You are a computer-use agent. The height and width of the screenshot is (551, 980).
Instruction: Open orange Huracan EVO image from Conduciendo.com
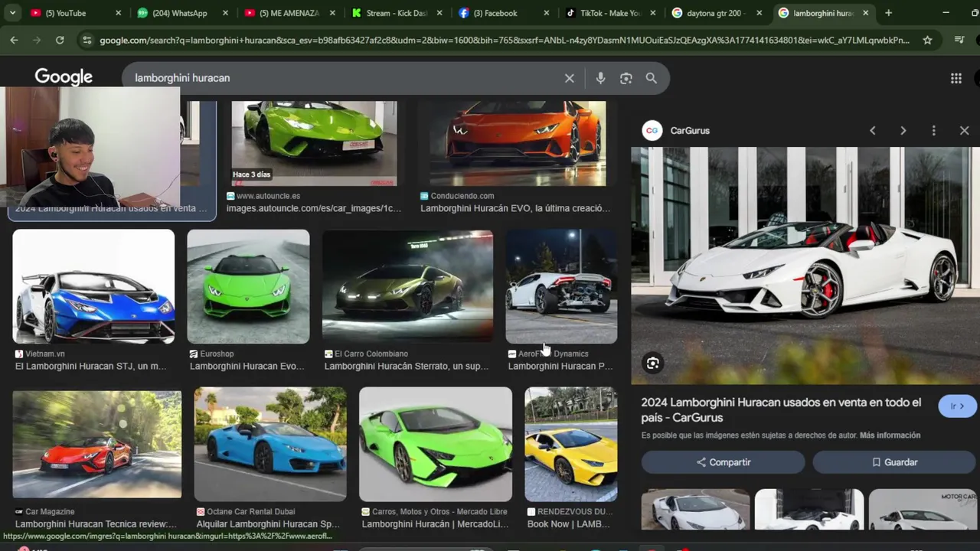(x=518, y=143)
